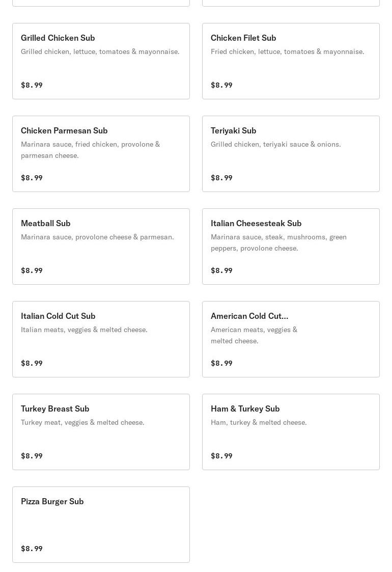
Task: Click the Italian Cheesesteak Sub description
Action: click(x=278, y=242)
